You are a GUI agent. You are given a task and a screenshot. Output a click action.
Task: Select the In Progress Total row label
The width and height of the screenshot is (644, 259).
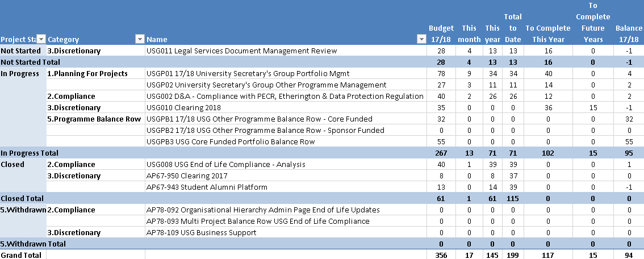click(x=30, y=153)
